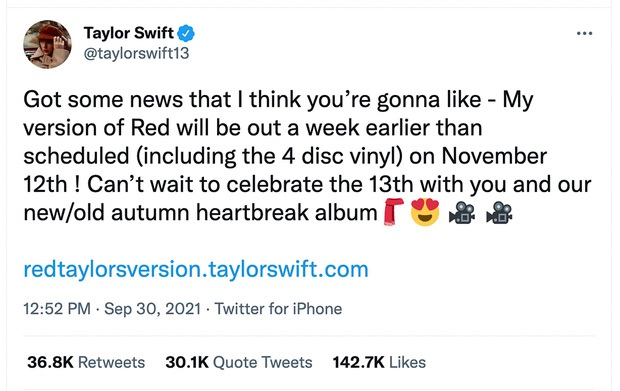Open the three-dot more options menu

(x=584, y=34)
